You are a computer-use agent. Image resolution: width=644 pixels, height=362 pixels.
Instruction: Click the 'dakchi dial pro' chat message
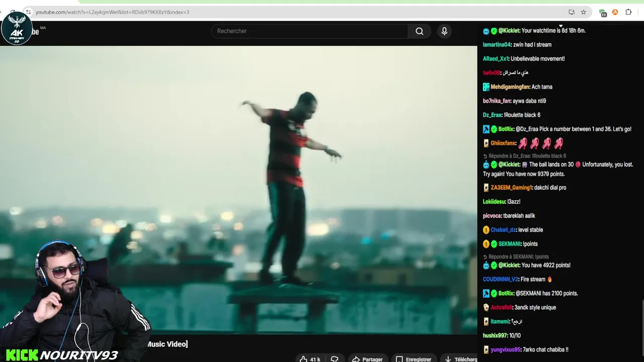tap(550, 188)
